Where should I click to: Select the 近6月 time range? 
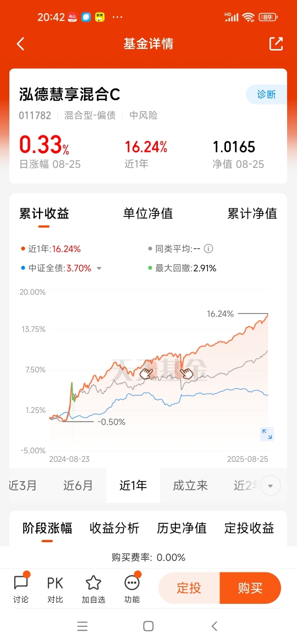point(78,486)
